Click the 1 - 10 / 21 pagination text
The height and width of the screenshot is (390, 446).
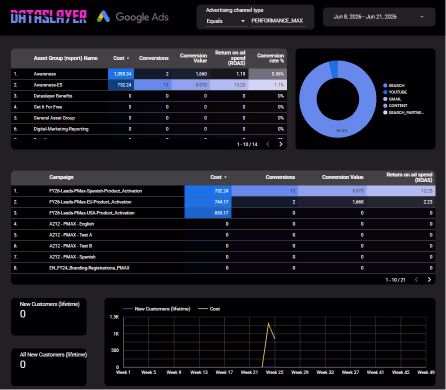coord(395,280)
